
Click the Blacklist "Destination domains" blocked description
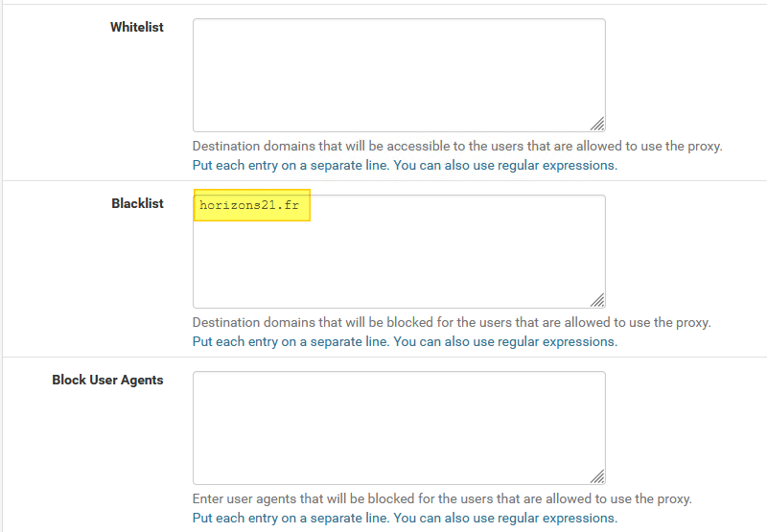point(452,323)
